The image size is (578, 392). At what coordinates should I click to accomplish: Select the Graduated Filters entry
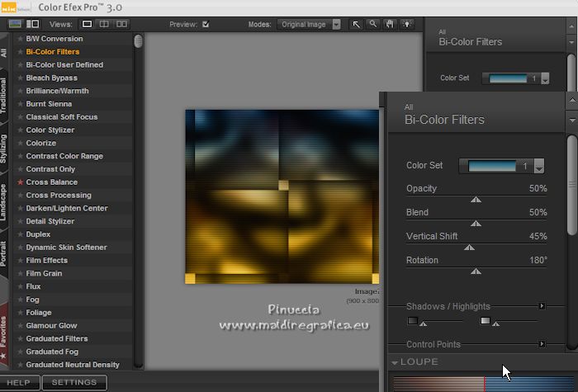coord(57,338)
